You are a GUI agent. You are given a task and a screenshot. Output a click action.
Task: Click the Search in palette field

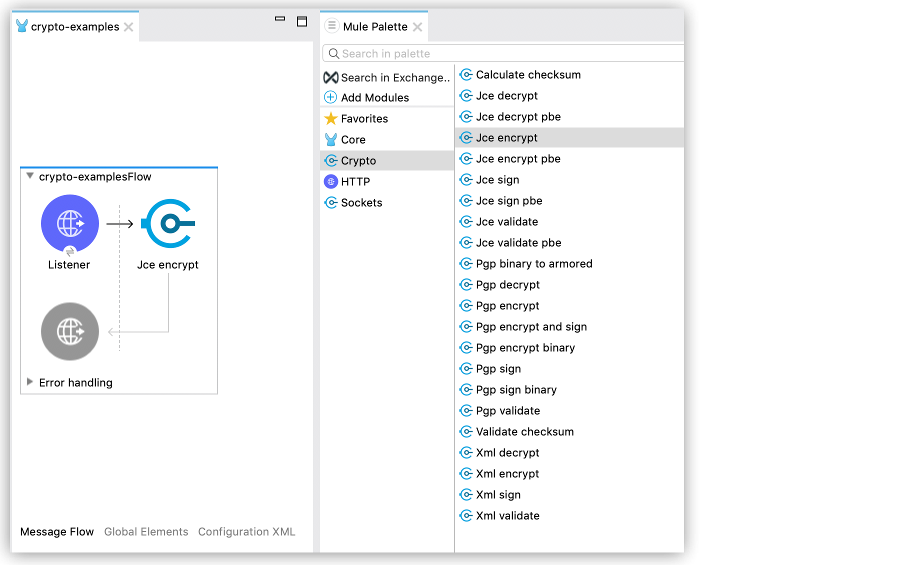pyautogui.click(x=505, y=53)
